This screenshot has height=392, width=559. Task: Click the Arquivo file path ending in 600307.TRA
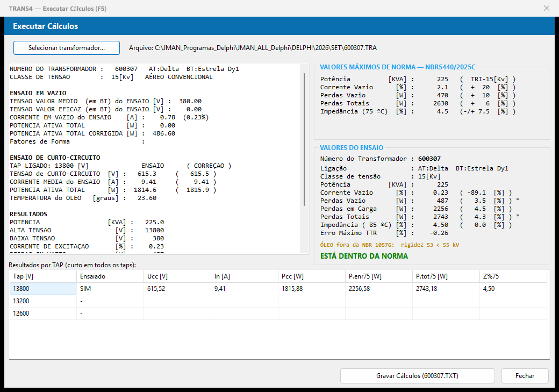click(253, 48)
